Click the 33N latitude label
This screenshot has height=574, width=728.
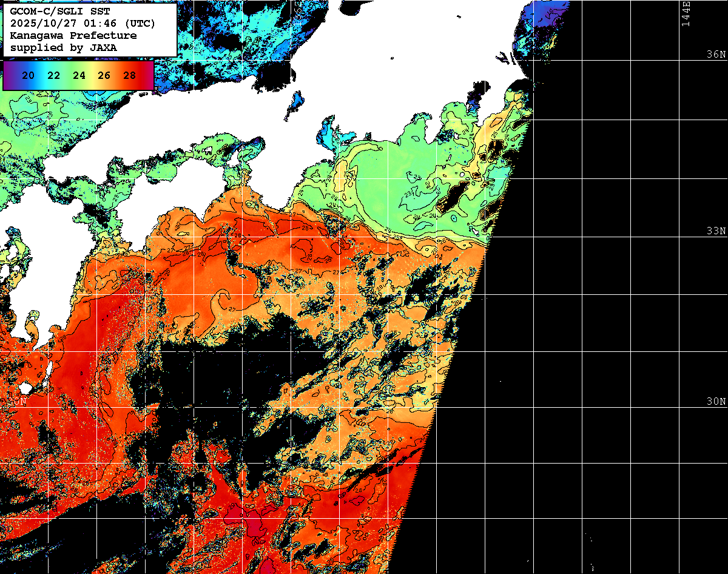(716, 231)
